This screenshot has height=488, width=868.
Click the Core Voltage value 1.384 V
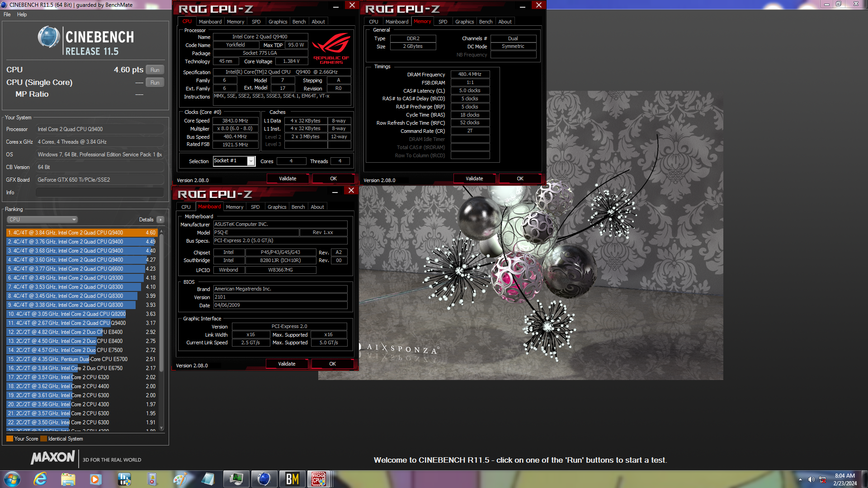click(291, 61)
